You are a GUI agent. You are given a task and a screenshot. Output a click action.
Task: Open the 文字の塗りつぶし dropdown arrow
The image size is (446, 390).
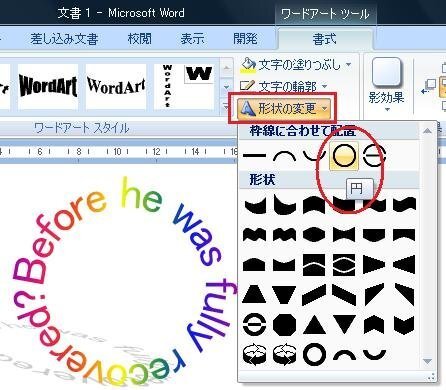pyautogui.click(x=349, y=64)
